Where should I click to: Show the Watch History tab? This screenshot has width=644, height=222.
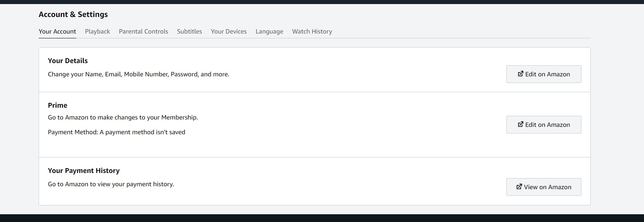point(312,31)
